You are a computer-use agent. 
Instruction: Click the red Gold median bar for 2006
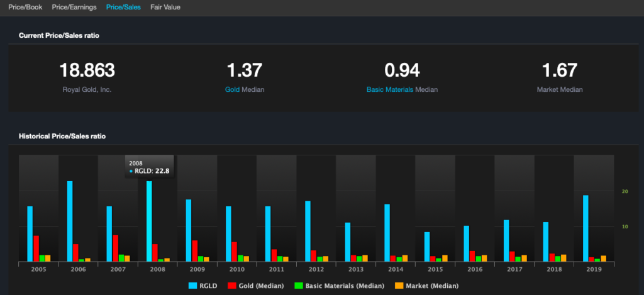click(x=76, y=253)
